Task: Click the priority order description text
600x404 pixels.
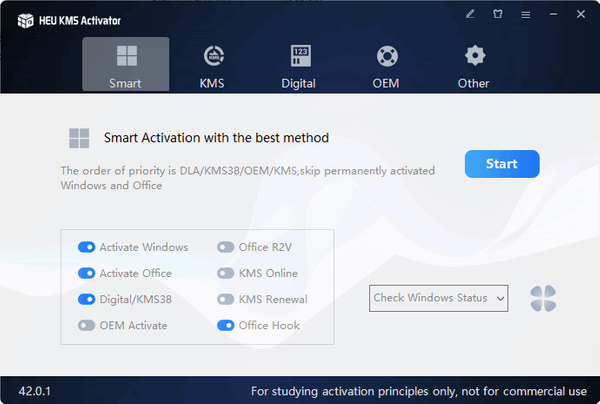Action: coord(248,178)
